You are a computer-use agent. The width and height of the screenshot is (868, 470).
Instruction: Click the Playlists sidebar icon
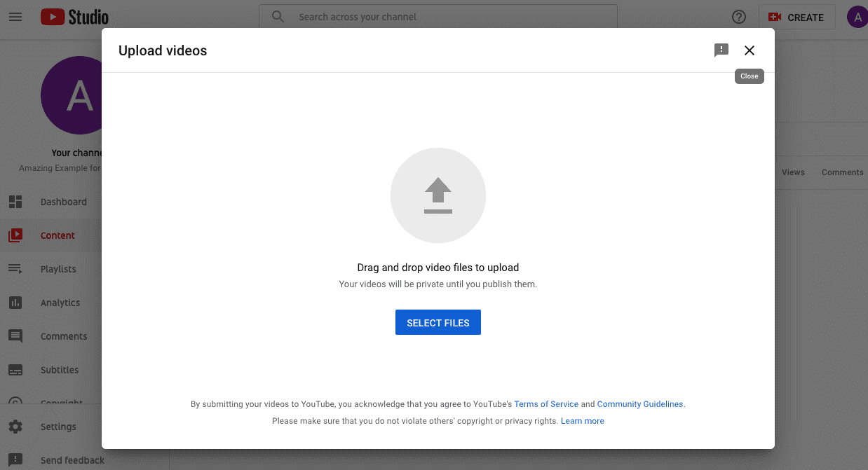tap(15, 269)
